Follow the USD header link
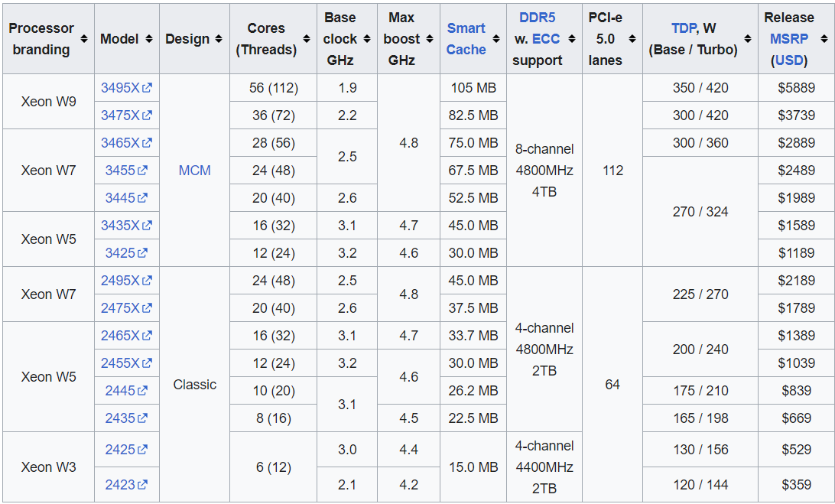This screenshot has height=504, width=835. tap(788, 60)
